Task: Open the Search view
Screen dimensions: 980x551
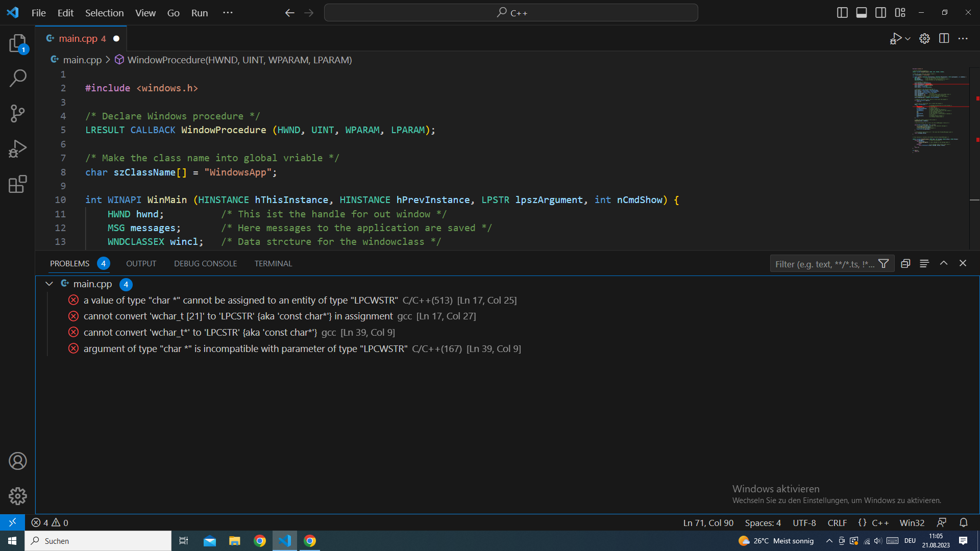Action: click(18, 78)
